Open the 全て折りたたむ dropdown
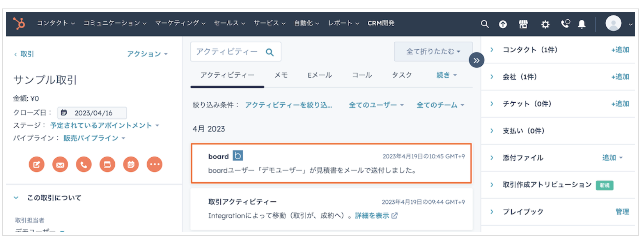 click(433, 52)
